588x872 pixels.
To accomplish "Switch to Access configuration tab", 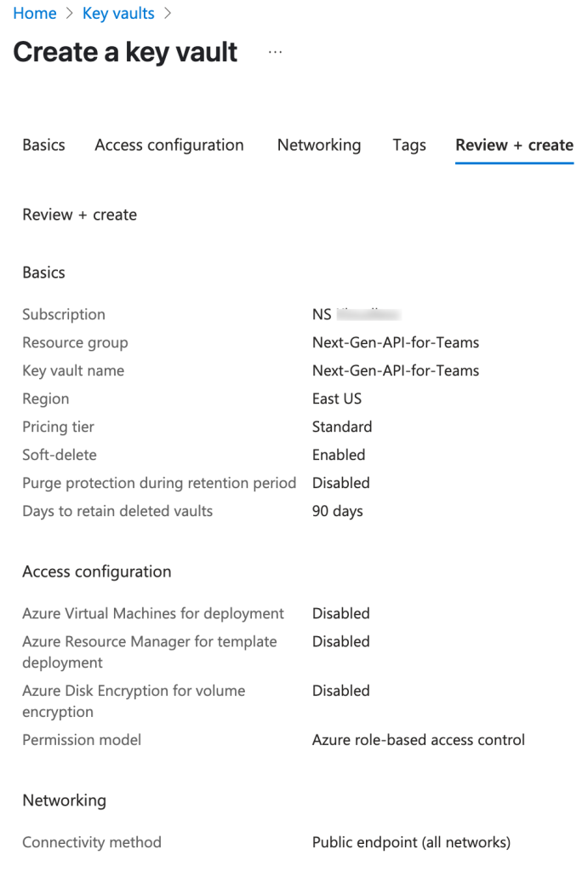I will 169,145.
